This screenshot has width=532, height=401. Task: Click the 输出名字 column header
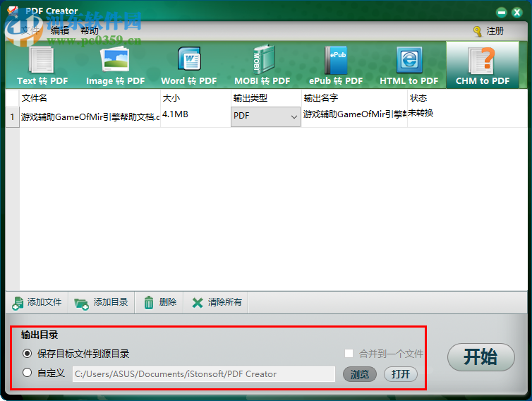354,98
